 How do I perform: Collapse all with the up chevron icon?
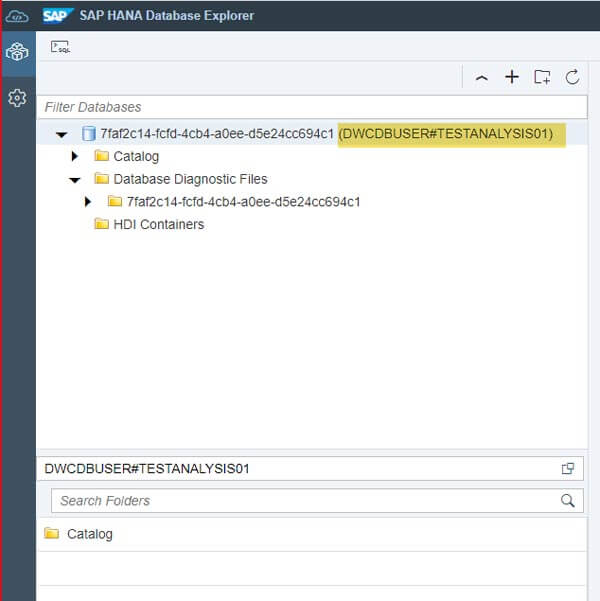point(482,78)
